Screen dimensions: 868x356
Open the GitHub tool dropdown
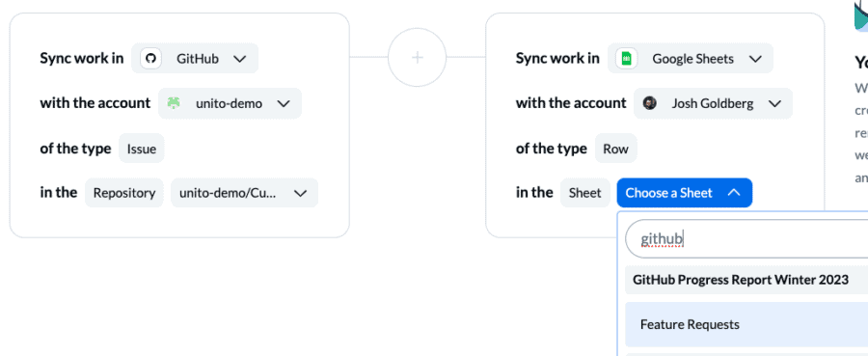(195, 58)
